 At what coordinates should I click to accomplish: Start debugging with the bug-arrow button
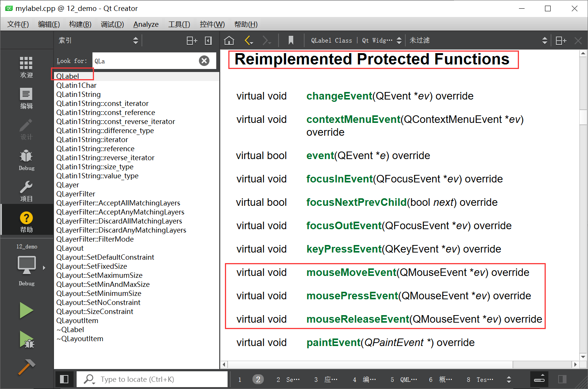pyautogui.click(x=26, y=339)
